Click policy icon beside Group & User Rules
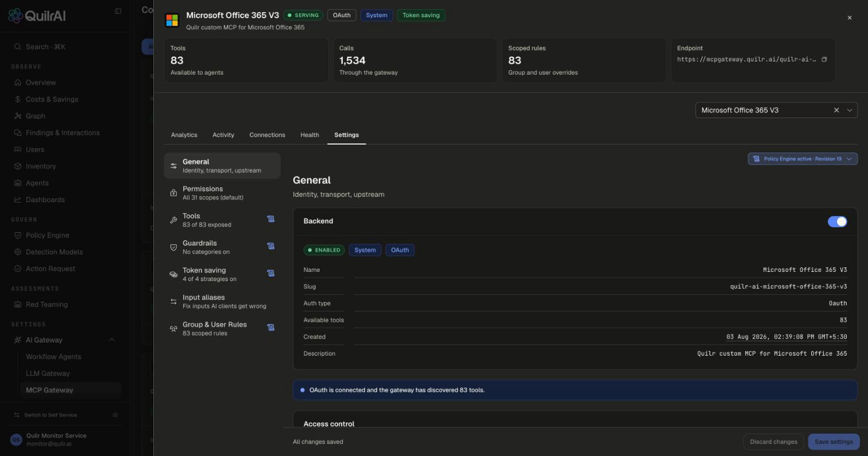 [271, 328]
